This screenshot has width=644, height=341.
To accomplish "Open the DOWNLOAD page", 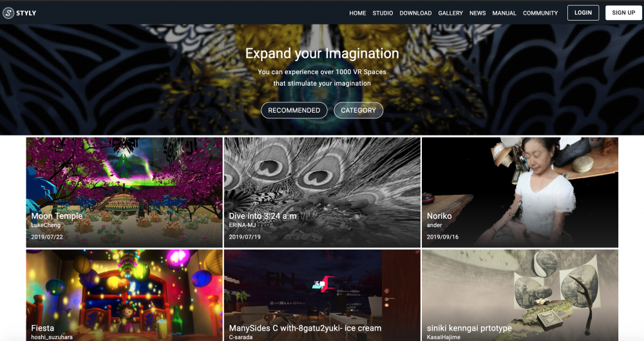I will tap(415, 13).
